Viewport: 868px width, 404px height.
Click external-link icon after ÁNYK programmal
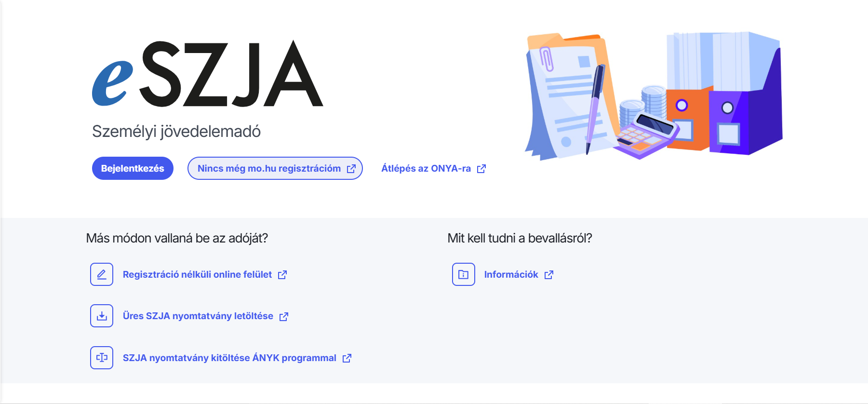pos(347,358)
